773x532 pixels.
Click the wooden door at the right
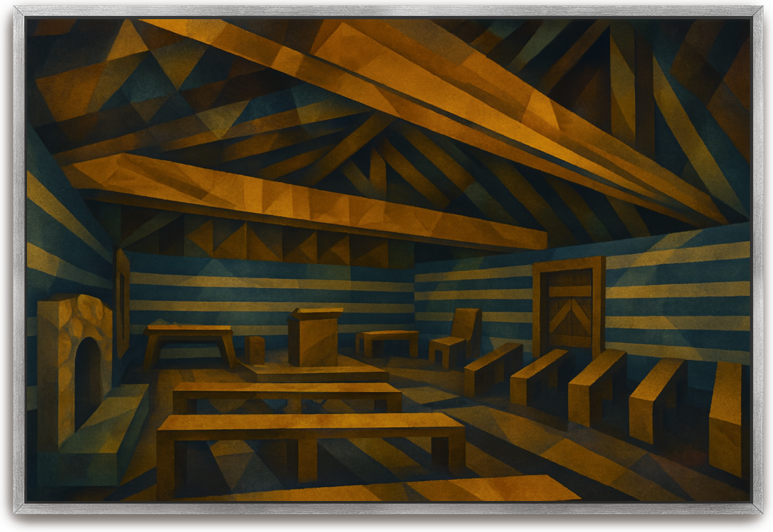569,307
